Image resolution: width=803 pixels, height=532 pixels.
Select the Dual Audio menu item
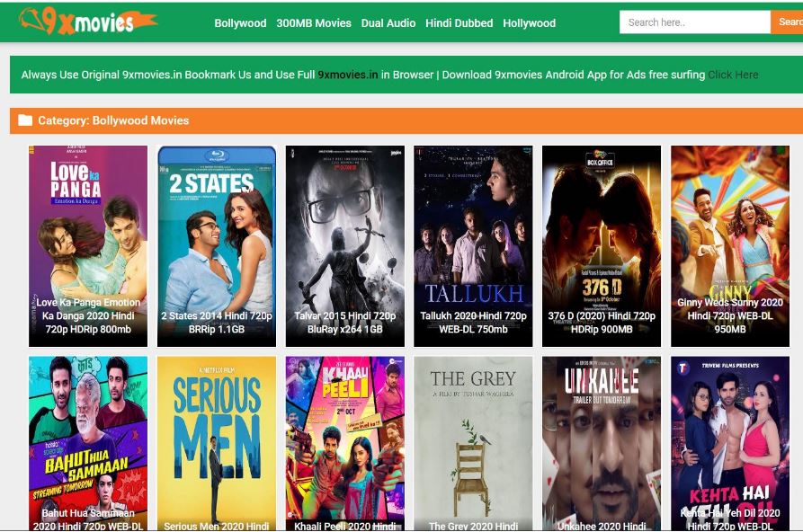click(388, 23)
